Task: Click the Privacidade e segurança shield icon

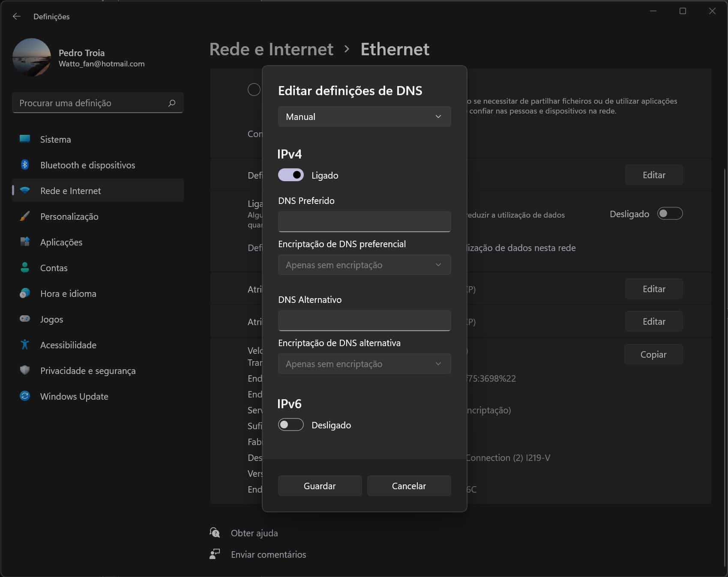Action: [25, 370]
